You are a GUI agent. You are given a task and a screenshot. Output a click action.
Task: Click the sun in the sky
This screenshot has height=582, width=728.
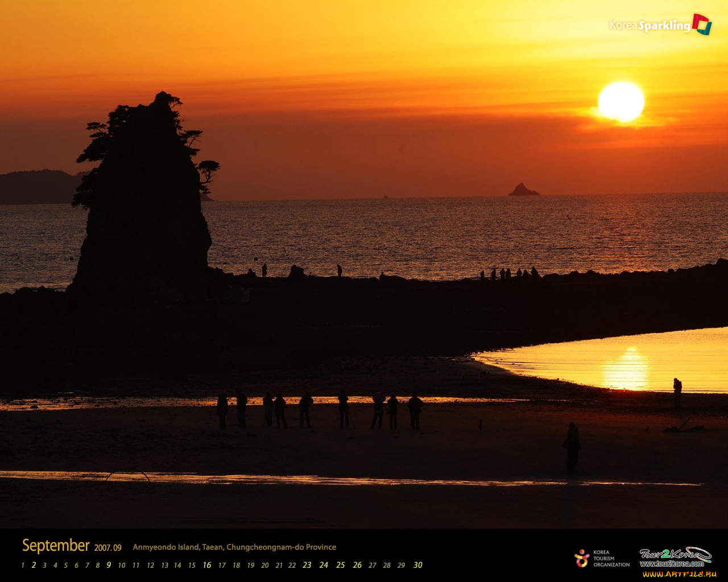[x=621, y=101]
